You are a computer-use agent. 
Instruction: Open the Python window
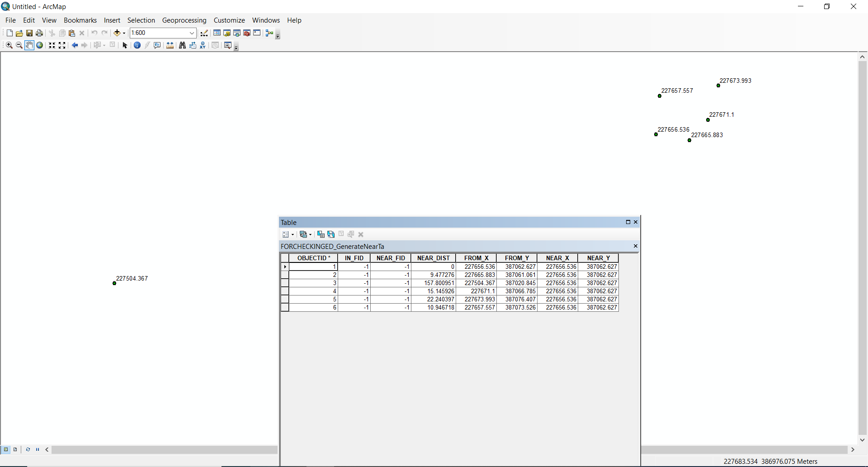[257, 33]
